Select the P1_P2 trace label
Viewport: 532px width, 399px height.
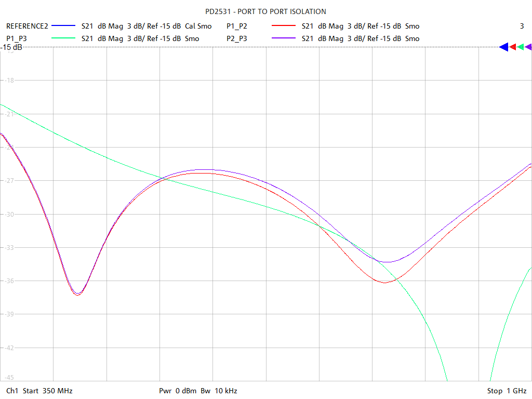(237, 26)
